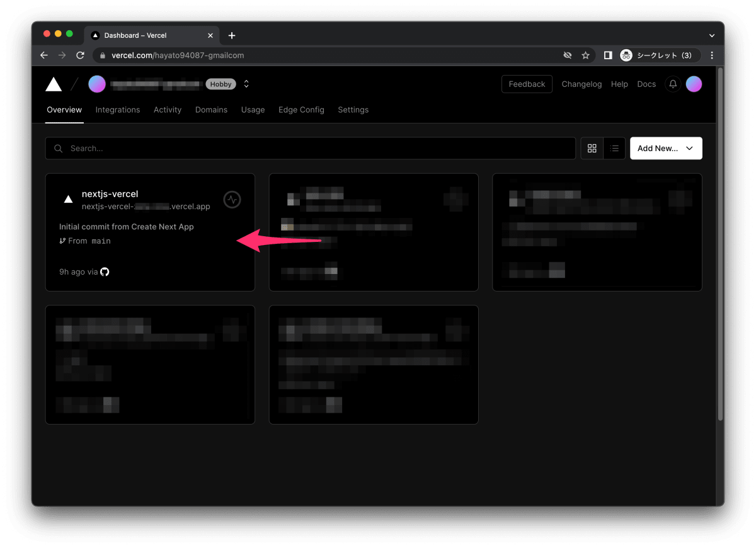Viewport: 756px width, 548px height.
Task: Open the incognito シークレット profile button
Action: coord(659,55)
